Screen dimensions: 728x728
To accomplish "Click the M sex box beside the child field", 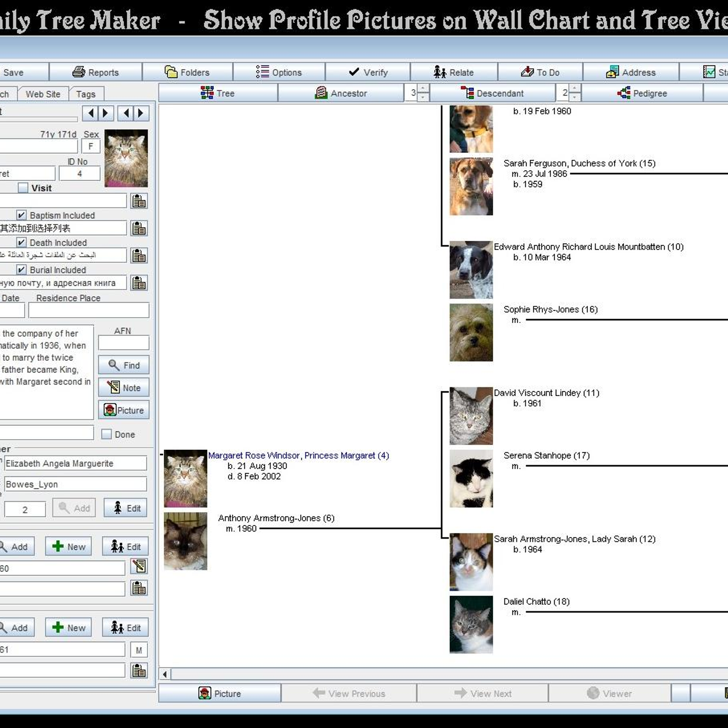I will pyautogui.click(x=139, y=650).
